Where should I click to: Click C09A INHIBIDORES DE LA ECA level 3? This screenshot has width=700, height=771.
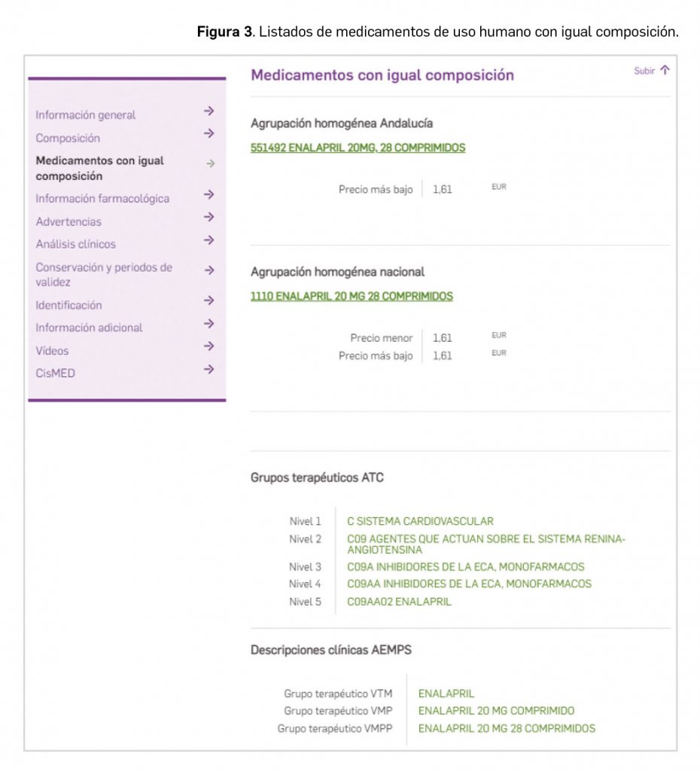tap(465, 567)
